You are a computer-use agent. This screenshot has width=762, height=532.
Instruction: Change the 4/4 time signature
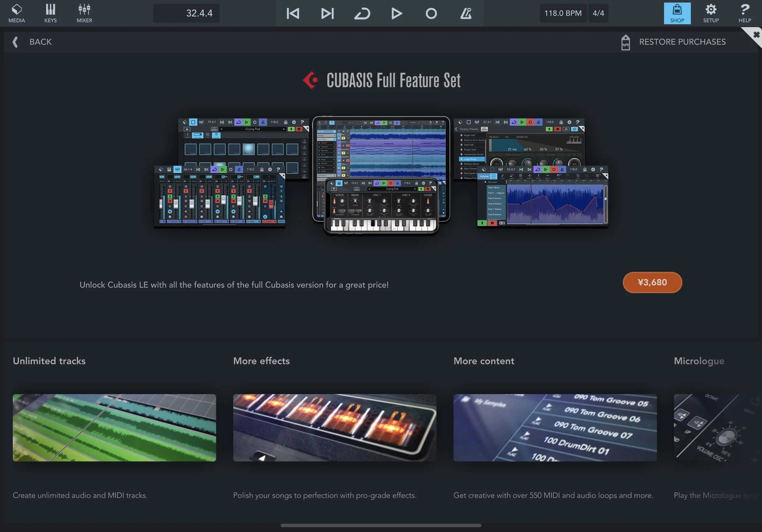598,13
